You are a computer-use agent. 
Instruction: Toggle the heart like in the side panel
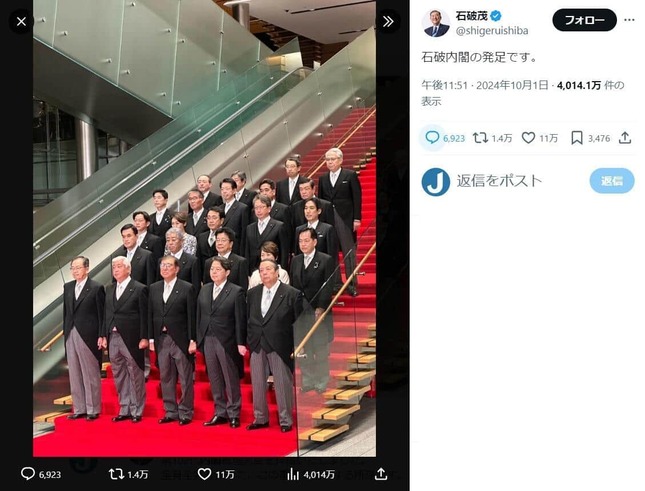528,138
